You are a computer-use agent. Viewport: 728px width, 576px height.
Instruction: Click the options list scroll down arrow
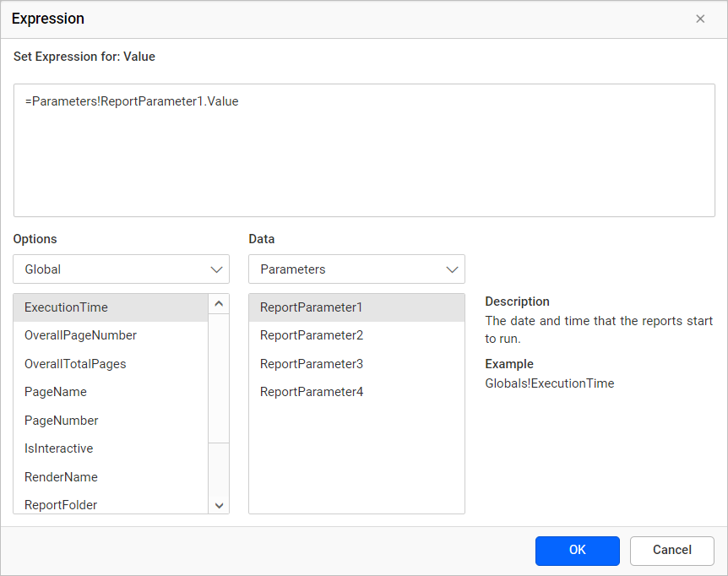pyautogui.click(x=219, y=505)
